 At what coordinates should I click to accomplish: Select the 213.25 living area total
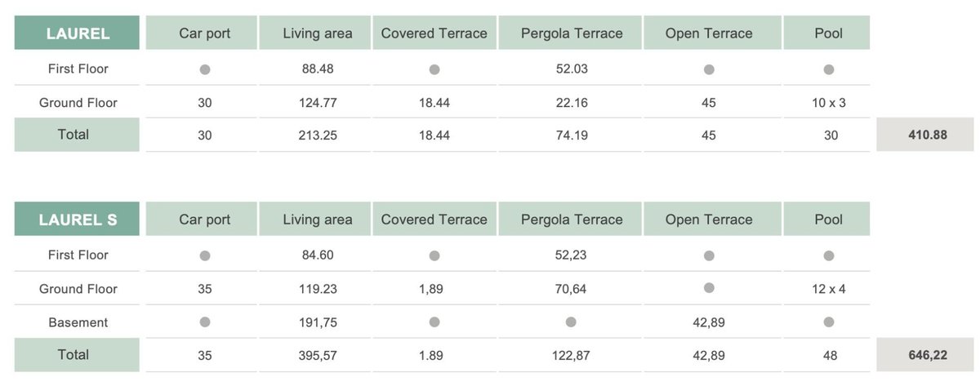coord(318,135)
